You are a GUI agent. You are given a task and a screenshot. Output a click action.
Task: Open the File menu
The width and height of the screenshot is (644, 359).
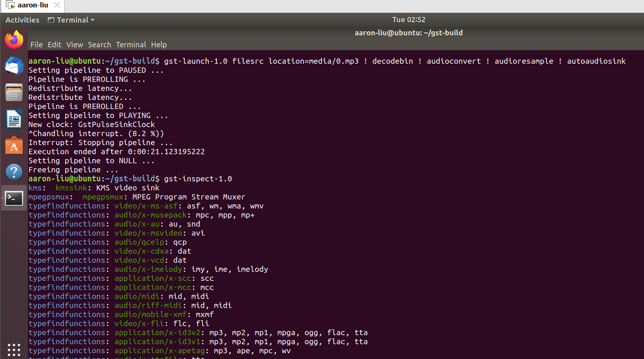(37, 44)
